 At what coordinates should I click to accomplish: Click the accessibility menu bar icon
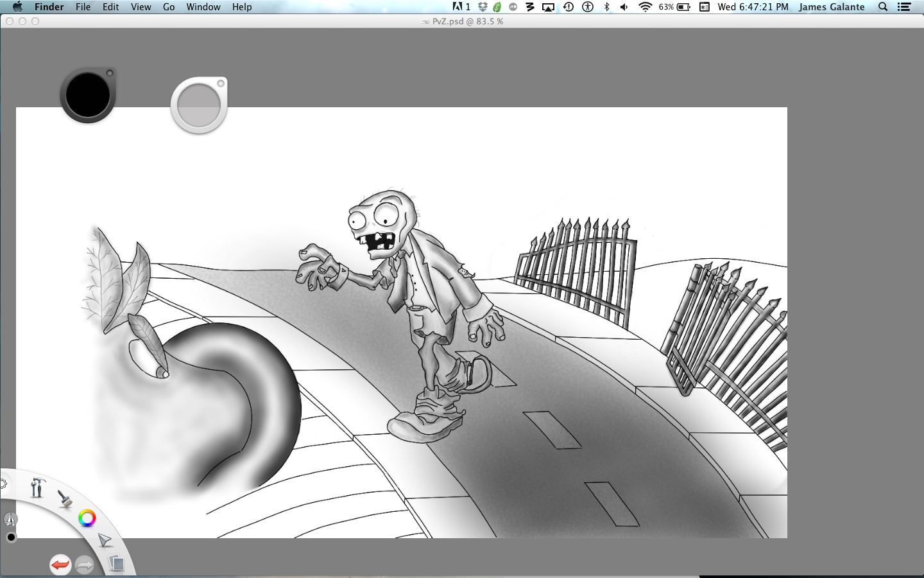click(588, 7)
